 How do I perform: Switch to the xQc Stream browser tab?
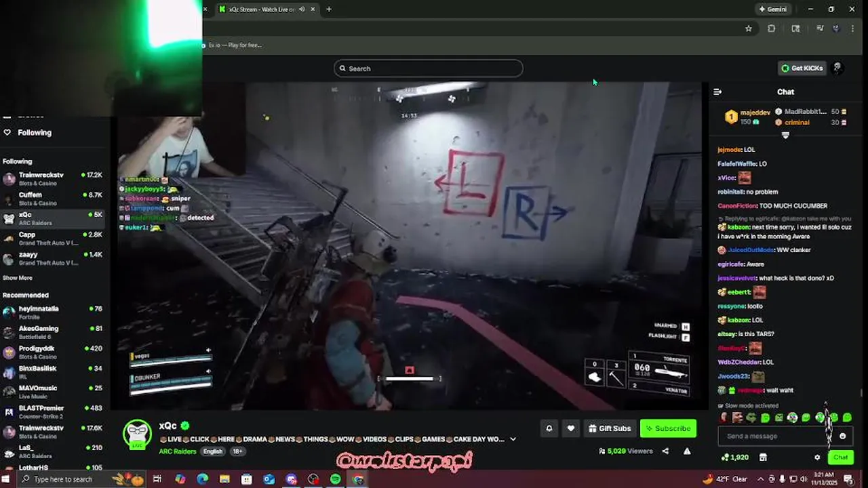coord(261,9)
